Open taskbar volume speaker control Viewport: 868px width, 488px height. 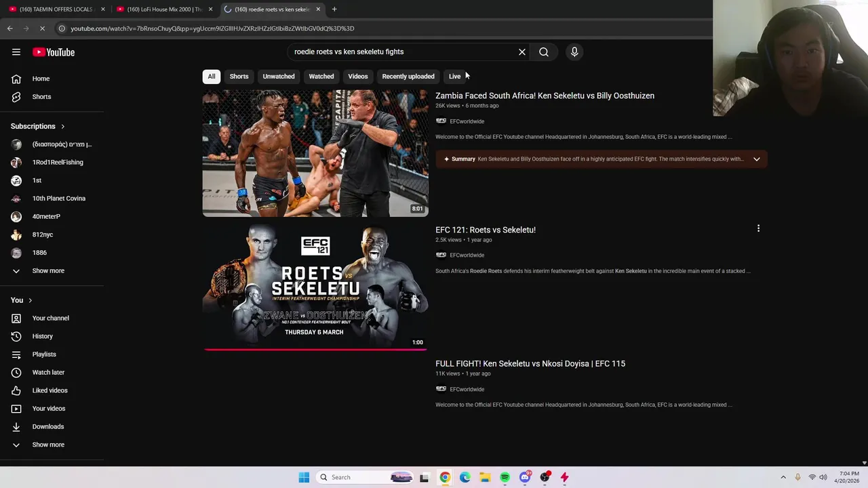click(823, 477)
